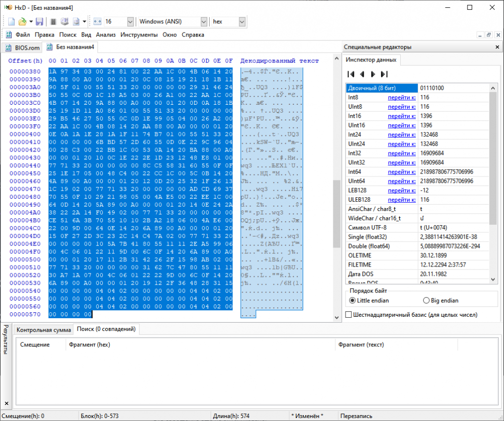504x421 pixels.
Task: Click the hex view vertical scrollbar thumb
Action: pos(337,214)
